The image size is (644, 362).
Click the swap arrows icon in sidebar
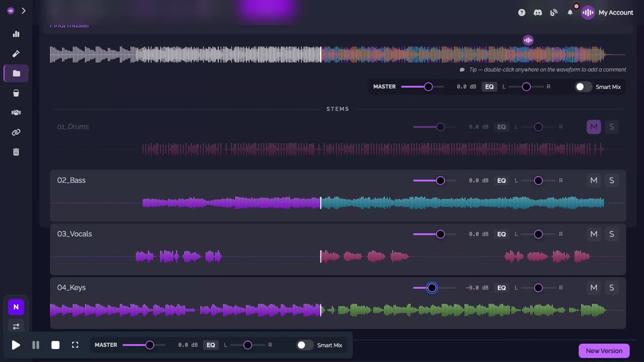(16, 326)
